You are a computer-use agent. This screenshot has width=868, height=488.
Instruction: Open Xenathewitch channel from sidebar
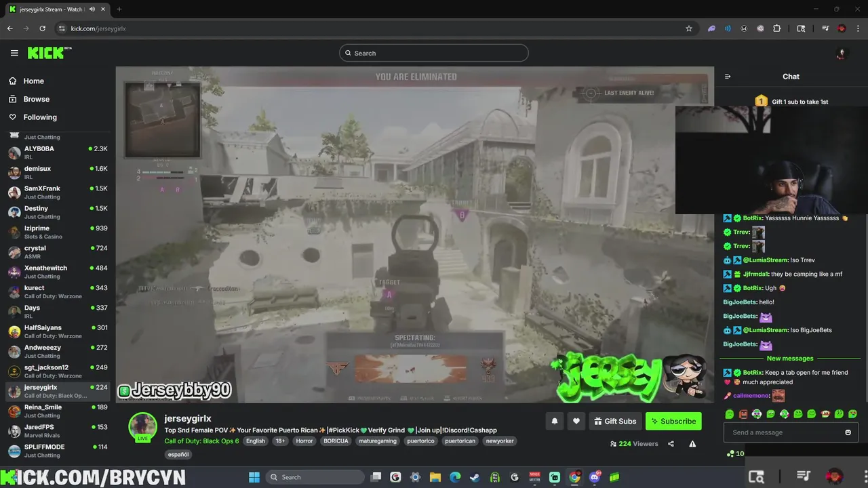pos(58,272)
